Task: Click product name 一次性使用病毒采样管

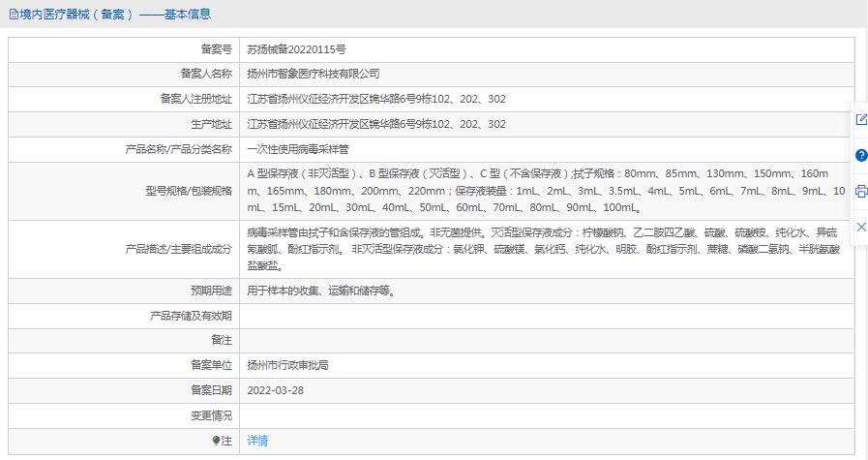Action: (x=298, y=149)
